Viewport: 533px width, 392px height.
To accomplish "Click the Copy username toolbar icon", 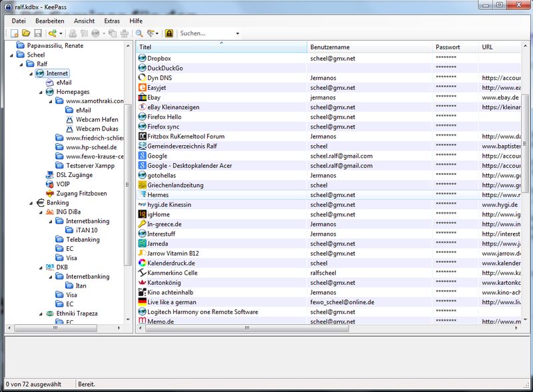I will pos(73,33).
